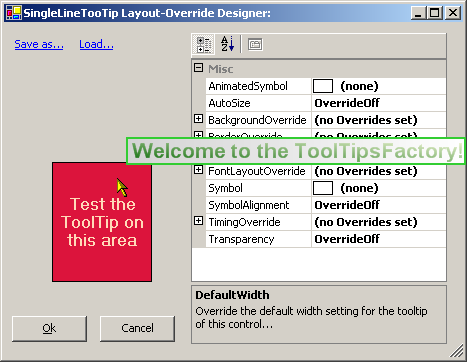Close the Designer window
467x362 pixels.
click(453, 13)
